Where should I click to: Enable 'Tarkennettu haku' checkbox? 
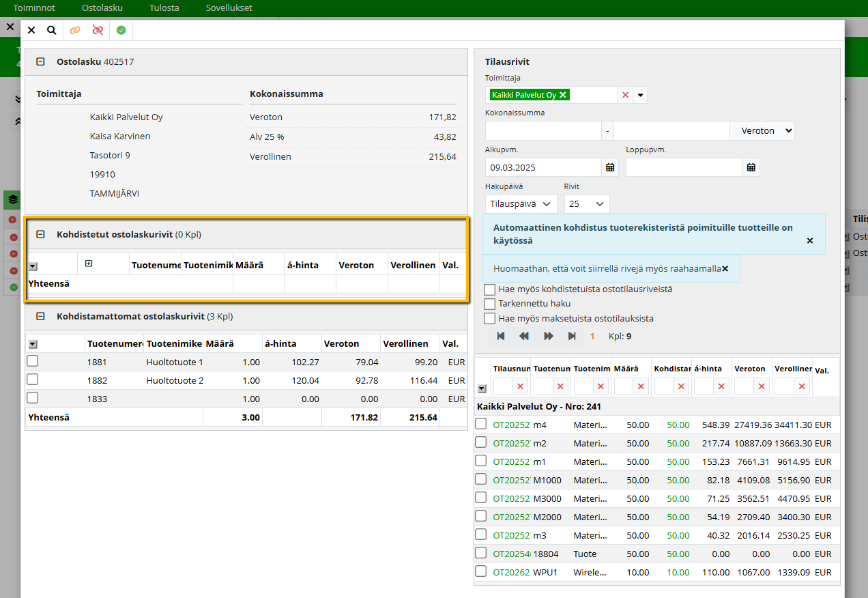pos(489,304)
